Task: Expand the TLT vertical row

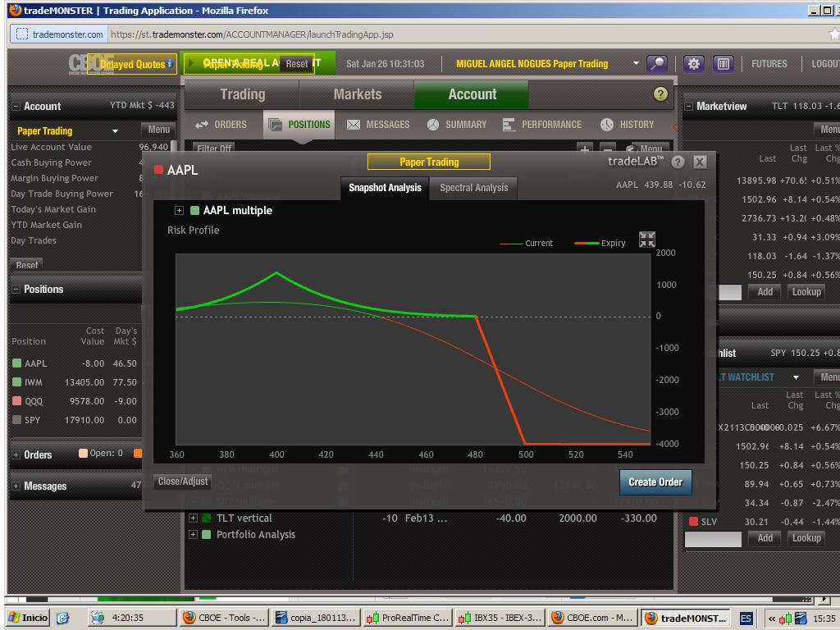Action: pyautogui.click(x=193, y=518)
